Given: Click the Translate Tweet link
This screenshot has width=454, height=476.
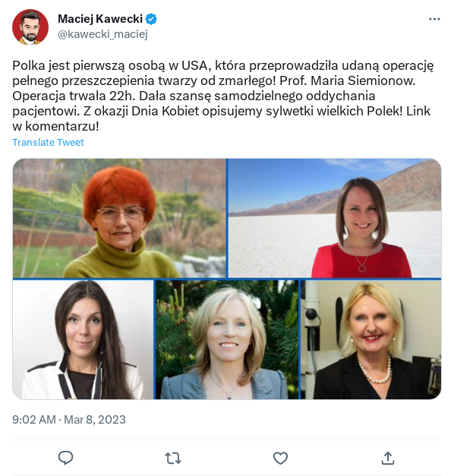Looking at the screenshot, I should pos(48,143).
